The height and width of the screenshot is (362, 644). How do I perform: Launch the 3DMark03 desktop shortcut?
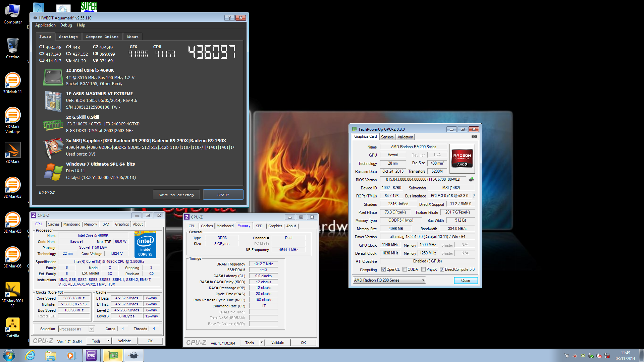coord(12,188)
